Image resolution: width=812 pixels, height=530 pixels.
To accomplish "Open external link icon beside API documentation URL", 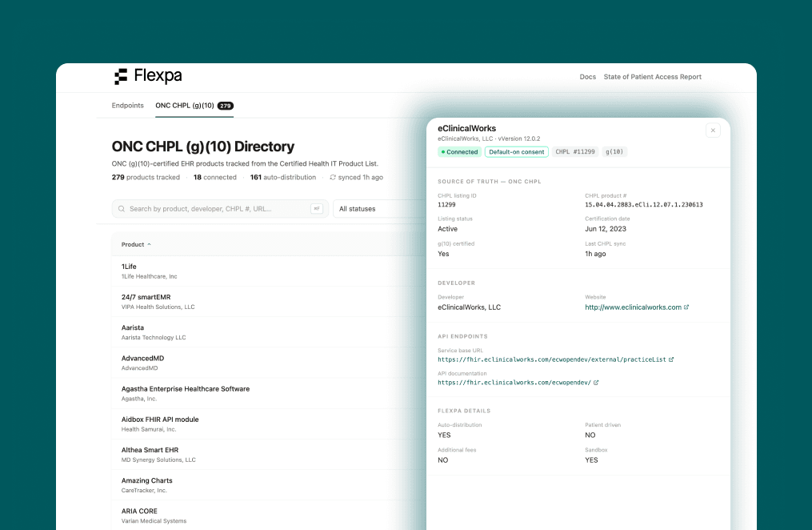I will (x=596, y=383).
